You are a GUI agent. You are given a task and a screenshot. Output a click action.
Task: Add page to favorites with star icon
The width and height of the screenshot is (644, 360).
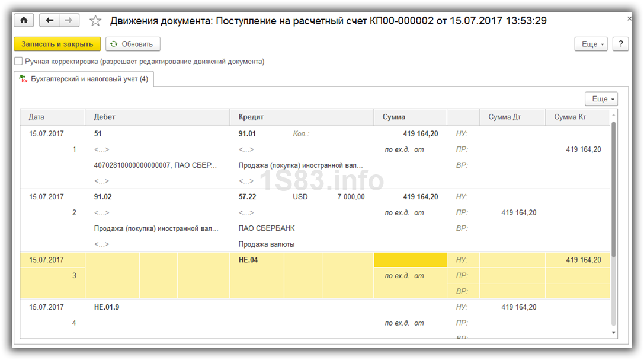pyautogui.click(x=95, y=21)
